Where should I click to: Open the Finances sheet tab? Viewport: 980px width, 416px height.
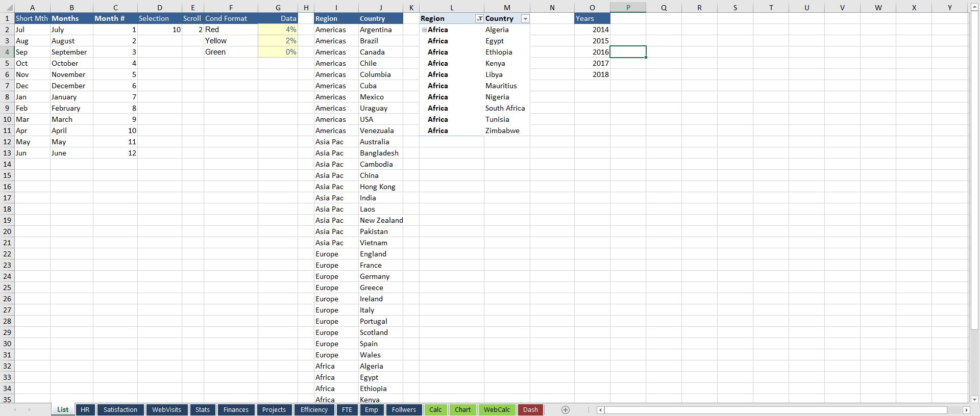pyautogui.click(x=236, y=410)
